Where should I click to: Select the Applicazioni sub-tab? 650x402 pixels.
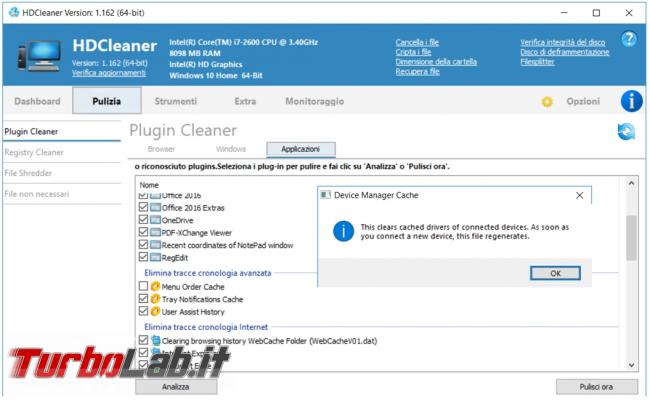point(301,149)
